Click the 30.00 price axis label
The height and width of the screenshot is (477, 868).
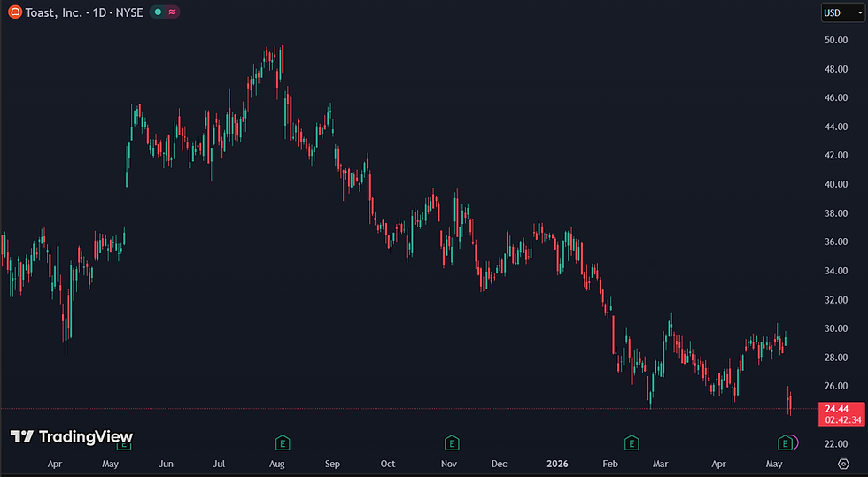836,328
